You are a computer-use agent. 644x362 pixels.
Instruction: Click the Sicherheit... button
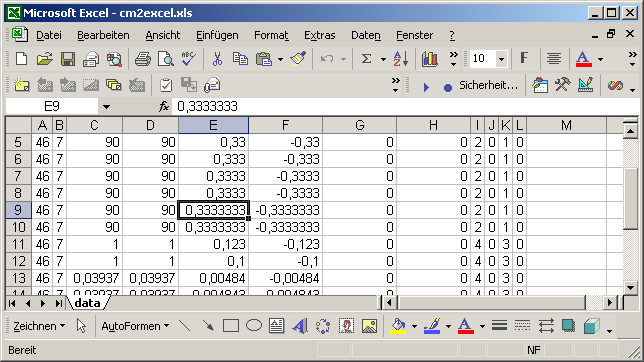click(x=489, y=85)
